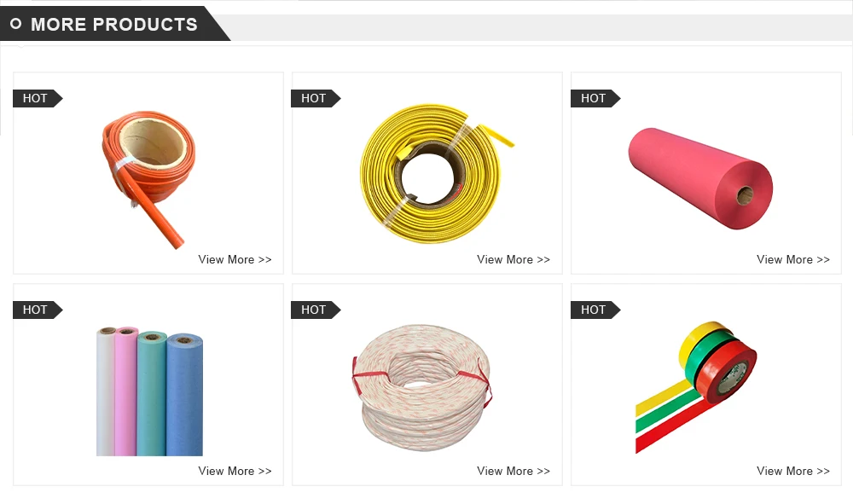This screenshot has height=504, width=853.
Task: Click View More under colored tape rolls
Action: (793, 471)
